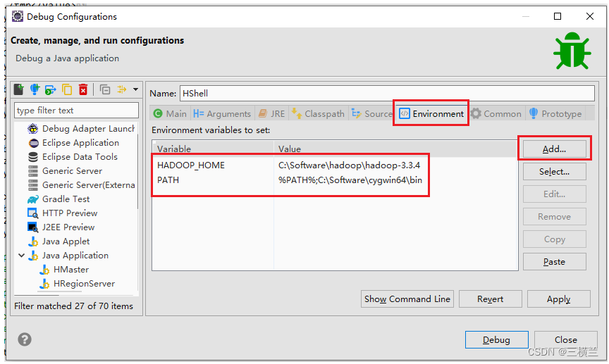This screenshot has height=364, width=609.
Task: Click Show Command Line button
Action: coord(407,299)
